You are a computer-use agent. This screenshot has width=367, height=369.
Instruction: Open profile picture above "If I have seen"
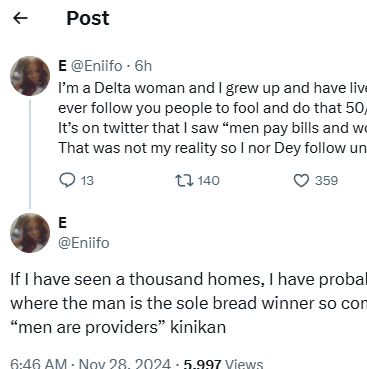30,233
